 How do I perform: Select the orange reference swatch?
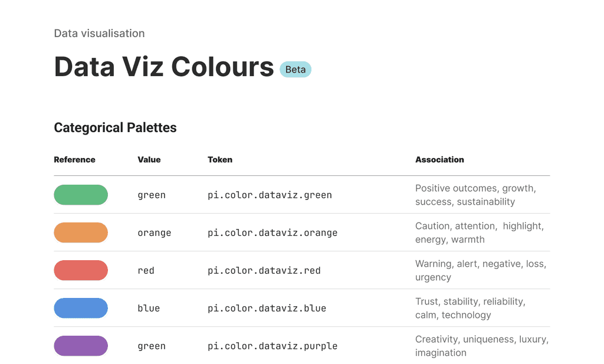[81, 232]
